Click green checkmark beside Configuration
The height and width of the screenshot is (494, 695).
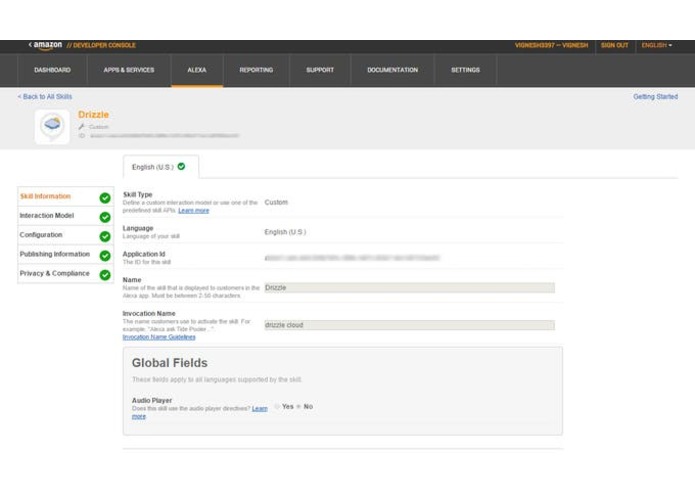(x=105, y=236)
